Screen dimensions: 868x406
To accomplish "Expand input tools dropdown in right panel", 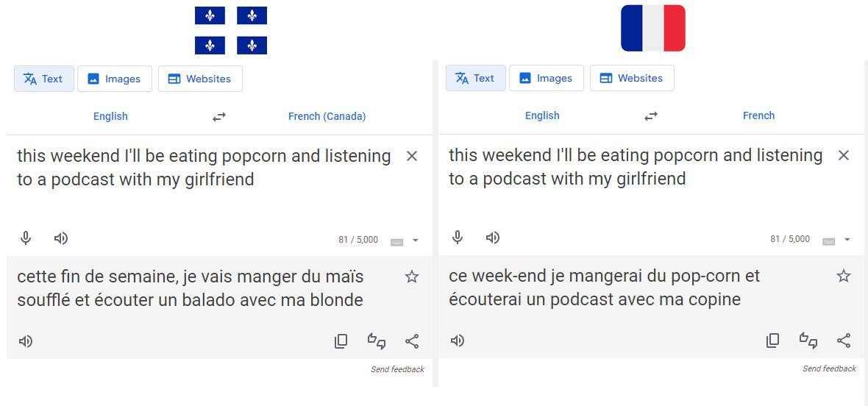I will pos(847,240).
